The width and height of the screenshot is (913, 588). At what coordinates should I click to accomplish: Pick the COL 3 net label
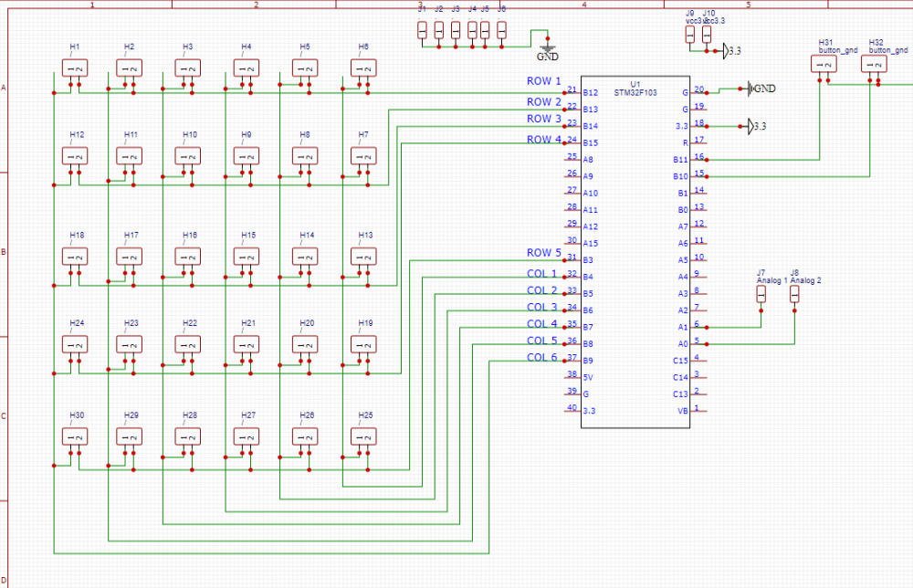(542, 307)
